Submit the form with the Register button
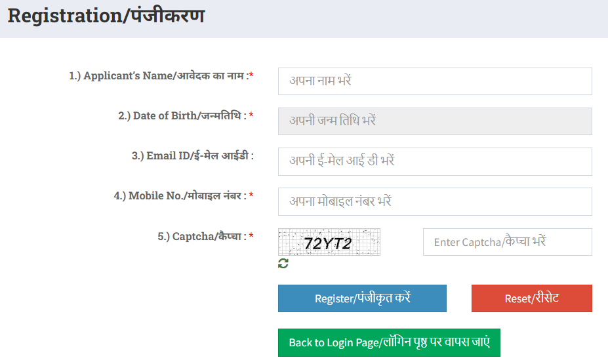The height and width of the screenshot is (364, 608). point(362,298)
